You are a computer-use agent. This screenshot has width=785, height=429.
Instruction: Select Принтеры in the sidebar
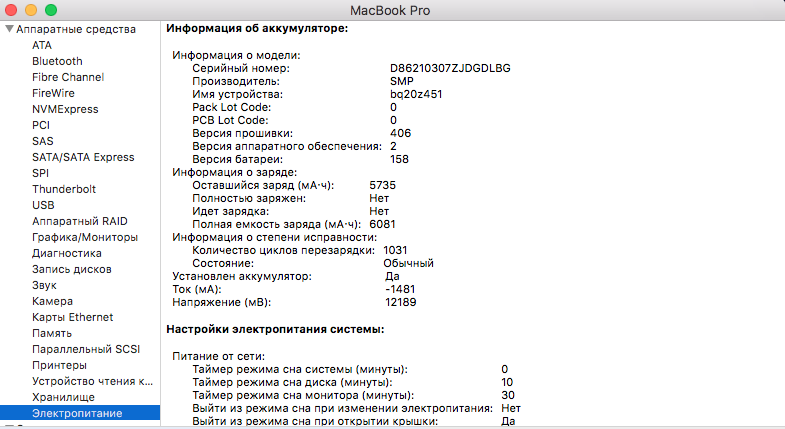click(x=59, y=365)
